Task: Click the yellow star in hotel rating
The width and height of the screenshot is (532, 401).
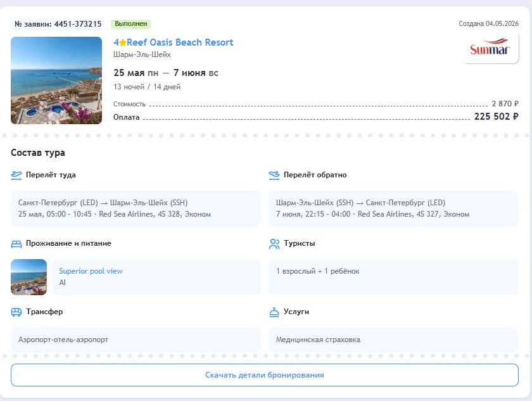Action: (x=123, y=42)
